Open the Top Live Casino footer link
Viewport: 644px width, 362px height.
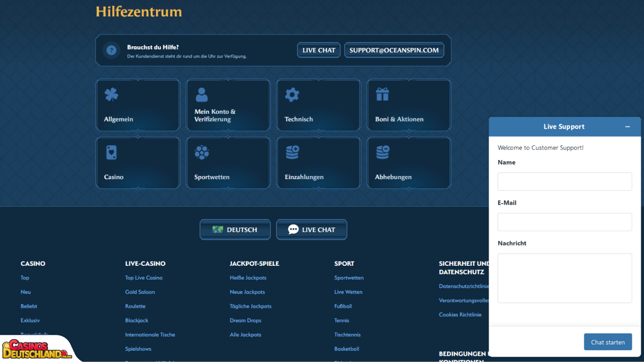144,277
